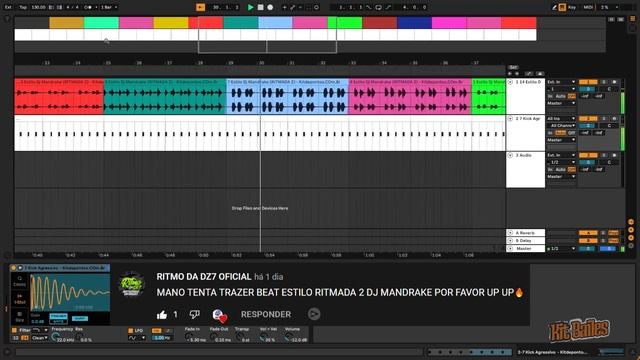Fold the 2 7 Kick Agr track
Screen dimensions: 640x360
pos(510,118)
